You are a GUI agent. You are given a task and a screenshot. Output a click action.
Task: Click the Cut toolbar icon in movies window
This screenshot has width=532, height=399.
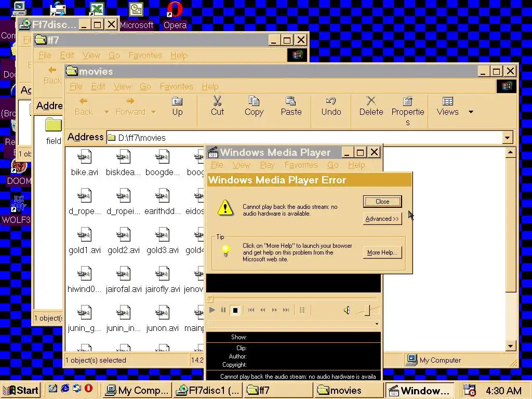pyautogui.click(x=217, y=106)
